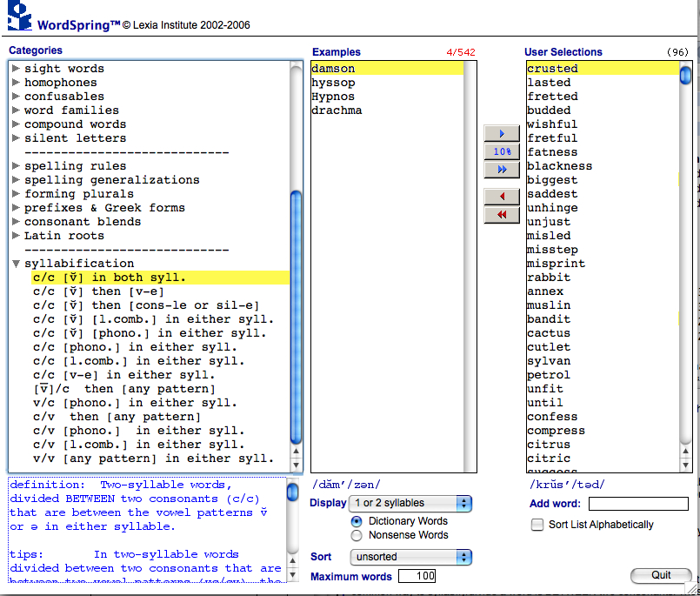Screen dimensions: 700x596
Task: Click the Add word input field
Action: tap(638, 504)
